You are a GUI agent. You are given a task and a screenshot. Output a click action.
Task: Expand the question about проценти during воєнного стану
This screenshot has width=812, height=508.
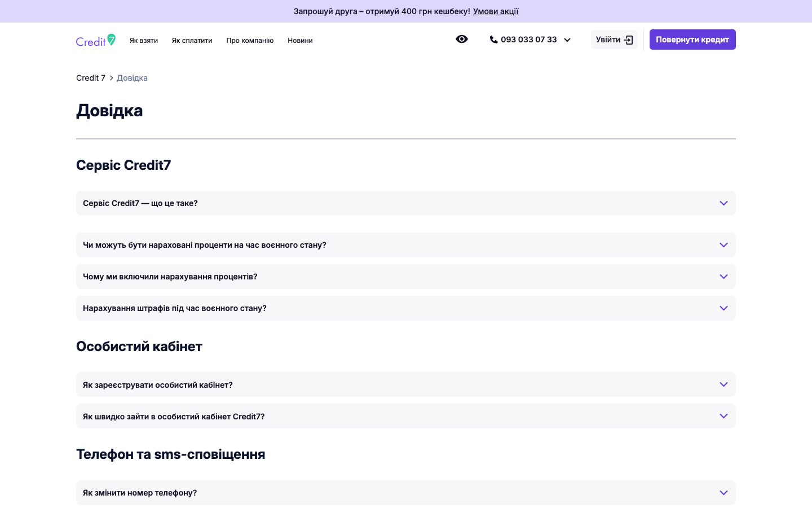pyautogui.click(x=723, y=245)
